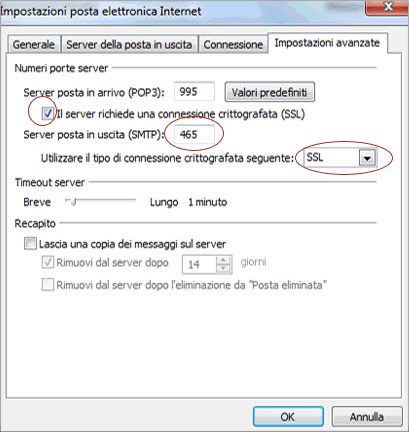Open Server della posta in uscita tab

[x=129, y=44]
